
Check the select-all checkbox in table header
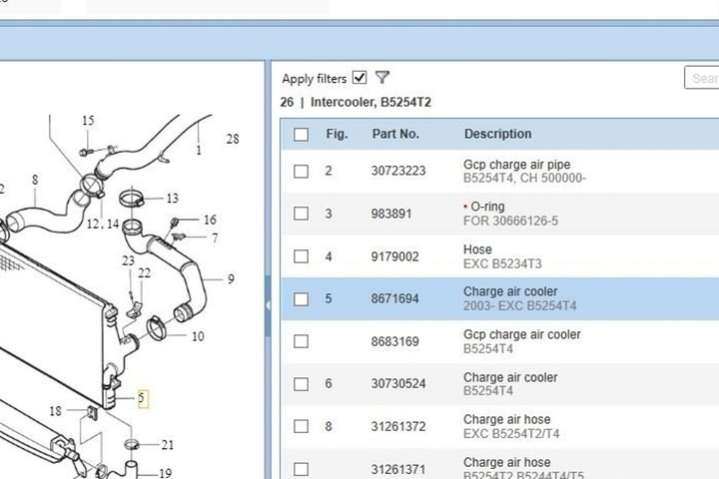point(301,134)
